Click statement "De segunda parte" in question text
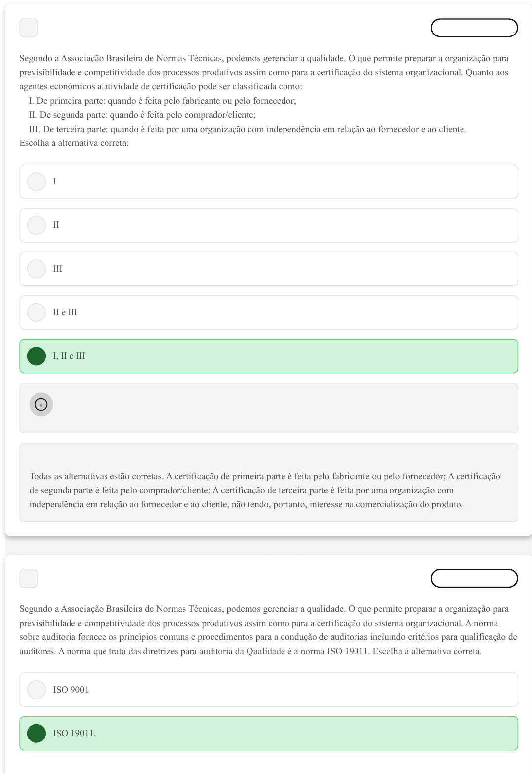Image resolution: width=532 pixels, height=774 pixels. [x=142, y=115]
